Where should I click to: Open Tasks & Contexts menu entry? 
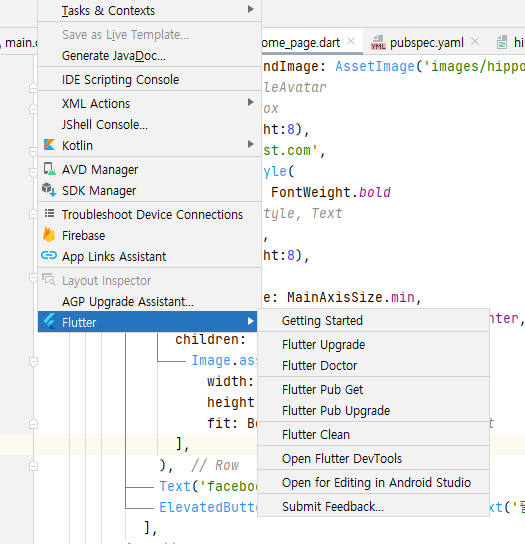point(150,10)
